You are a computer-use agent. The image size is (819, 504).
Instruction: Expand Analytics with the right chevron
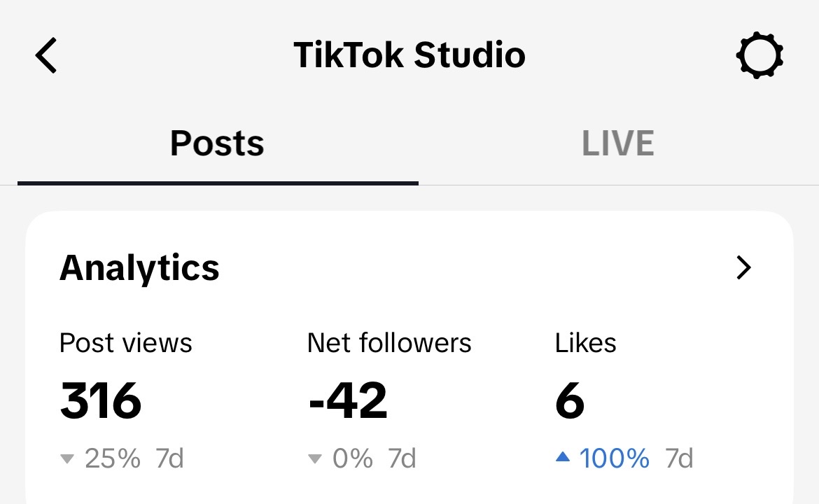point(743,267)
